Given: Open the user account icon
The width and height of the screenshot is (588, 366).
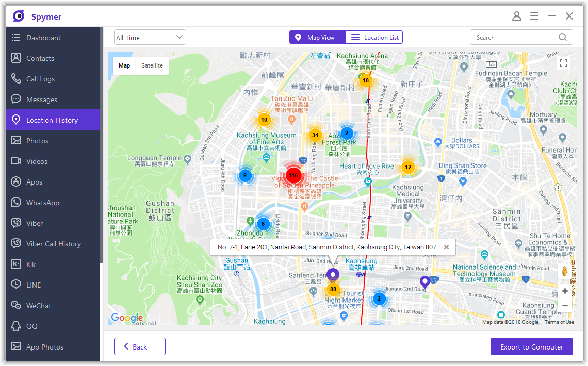Looking at the screenshot, I should click(517, 16).
